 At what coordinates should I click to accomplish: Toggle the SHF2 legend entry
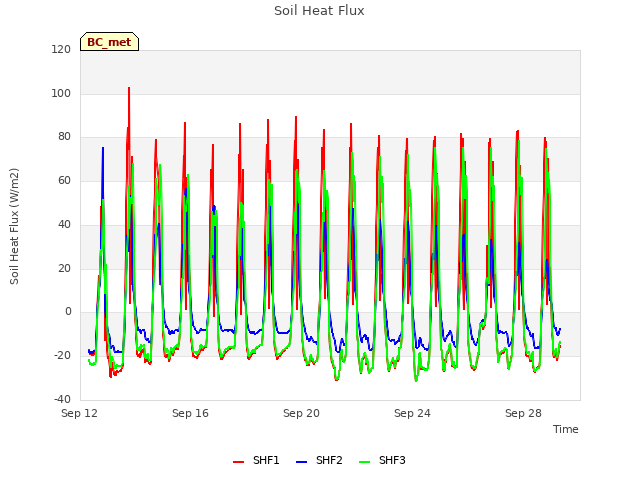(319, 460)
